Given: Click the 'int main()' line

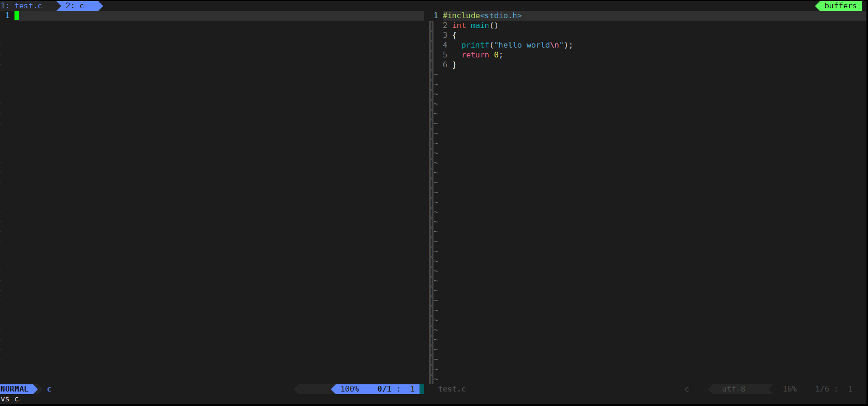Looking at the screenshot, I should [475, 25].
